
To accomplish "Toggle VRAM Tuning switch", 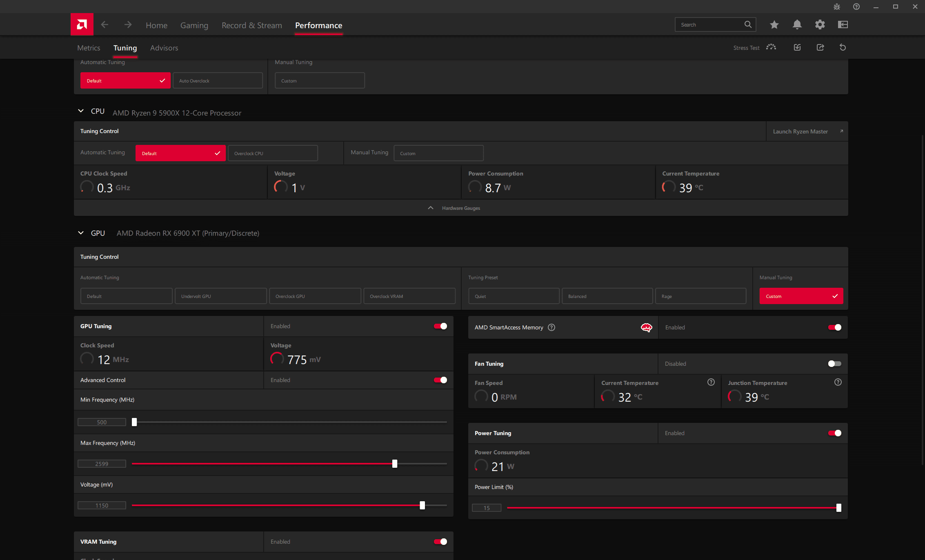I will click(440, 542).
